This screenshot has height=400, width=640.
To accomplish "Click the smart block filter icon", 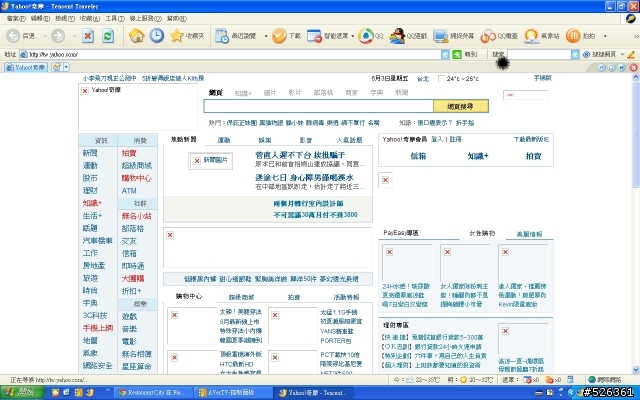I will pyautogui.click(x=315, y=36).
